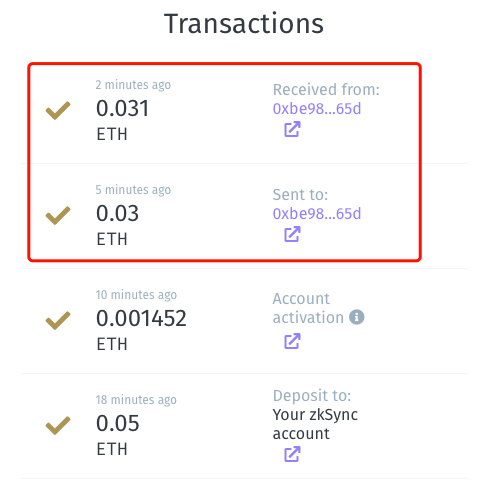Click the Your zkSync account text
The height and width of the screenshot is (484, 489).
315,424
